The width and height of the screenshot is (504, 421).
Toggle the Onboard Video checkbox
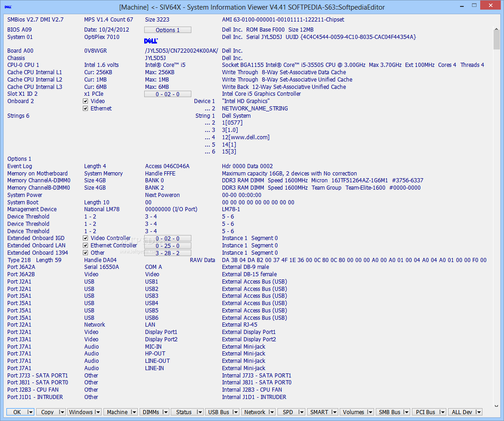(x=86, y=101)
